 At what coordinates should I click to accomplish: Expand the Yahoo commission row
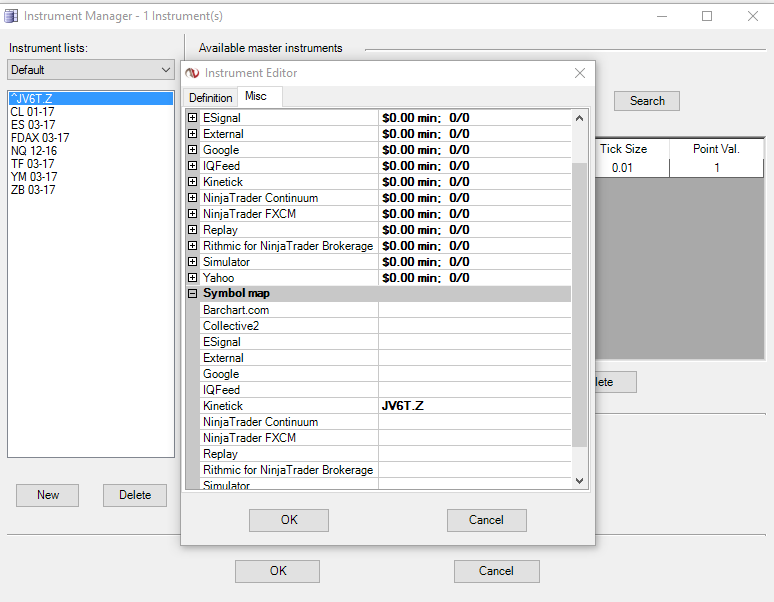(193, 278)
